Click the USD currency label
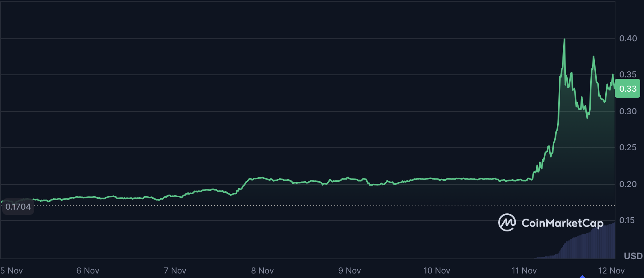Image resolution: width=644 pixels, height=278 pixels. 633,256
